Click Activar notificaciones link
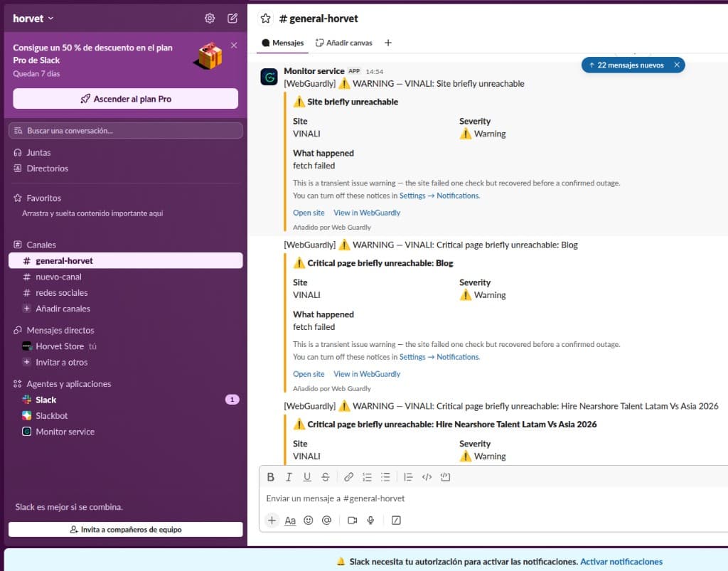 (621, 561)
